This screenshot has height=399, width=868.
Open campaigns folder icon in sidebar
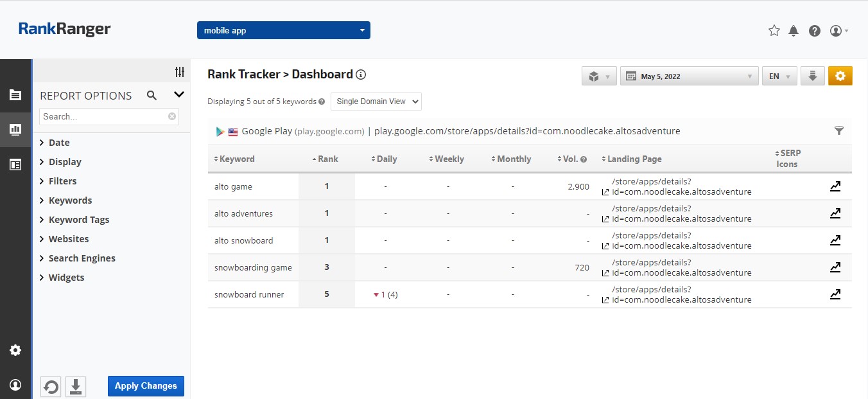tap(15, 95)
